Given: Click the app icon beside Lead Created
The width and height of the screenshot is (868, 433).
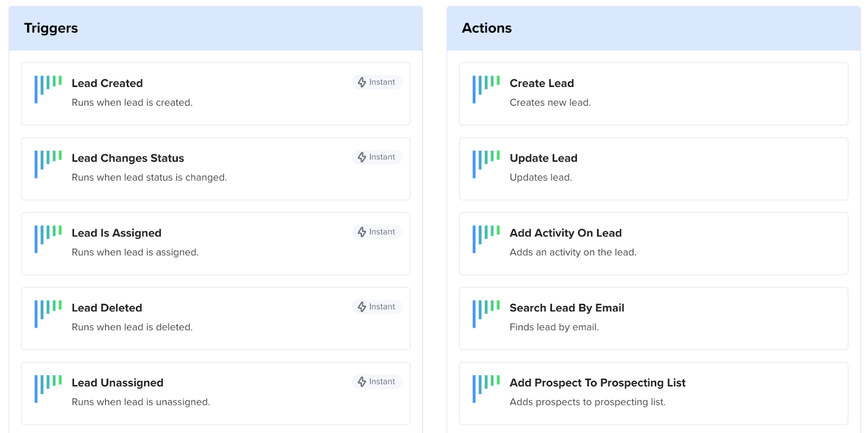Looking at the screenshot, I should [48, 89].
